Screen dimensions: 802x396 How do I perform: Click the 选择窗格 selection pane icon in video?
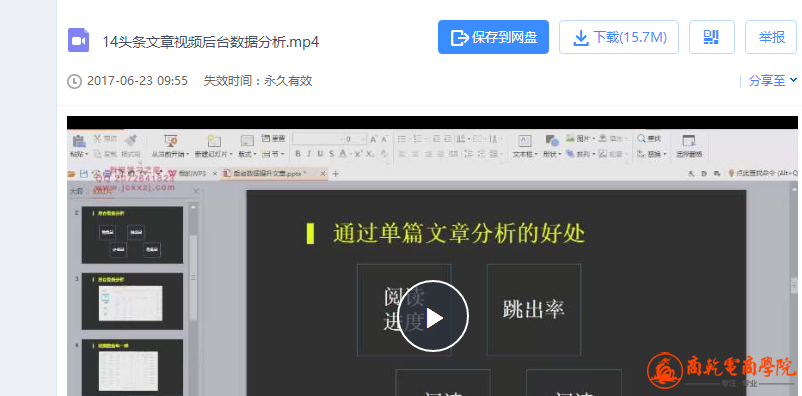point(689,141)
